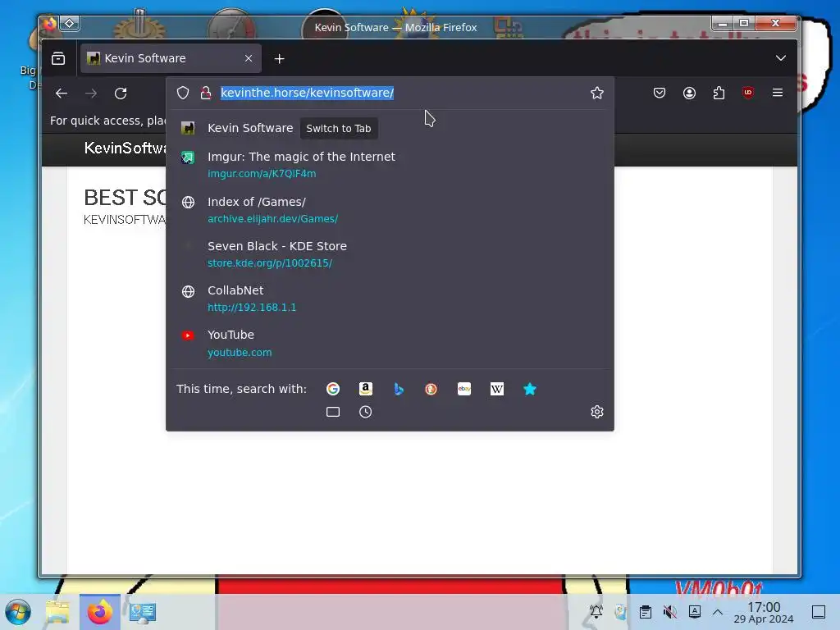Open the Windows-style start menu
This screenshot has height=630, width=840.
[x=18, y=612]
